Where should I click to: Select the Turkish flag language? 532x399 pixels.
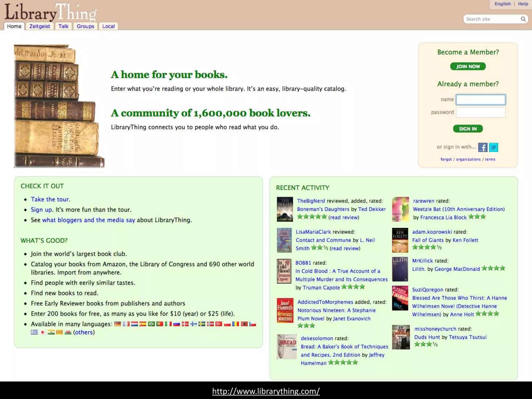coord(219,324)
